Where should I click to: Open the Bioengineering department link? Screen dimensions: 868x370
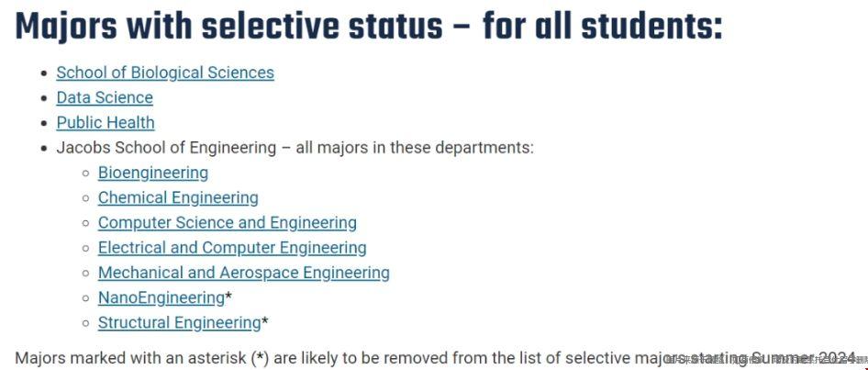pos(153,173)
